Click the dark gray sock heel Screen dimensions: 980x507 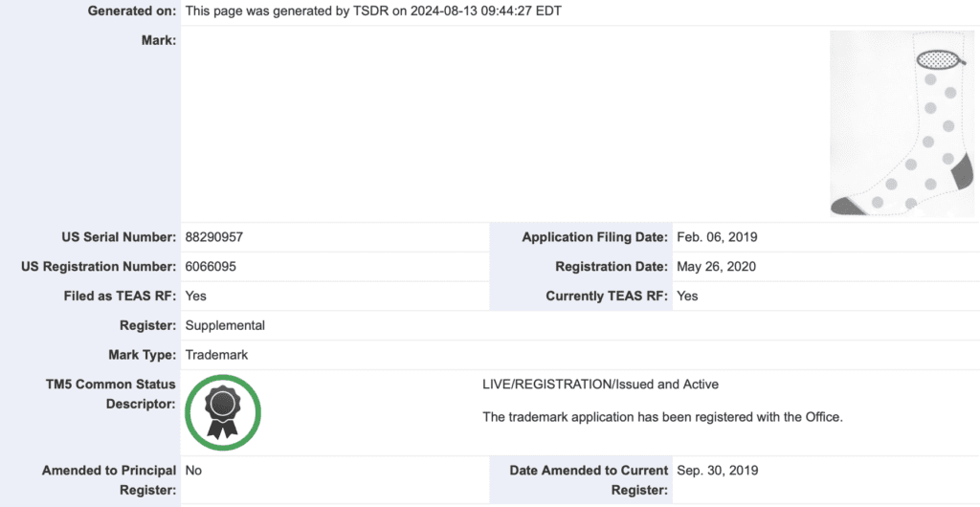tap(959, 175)
